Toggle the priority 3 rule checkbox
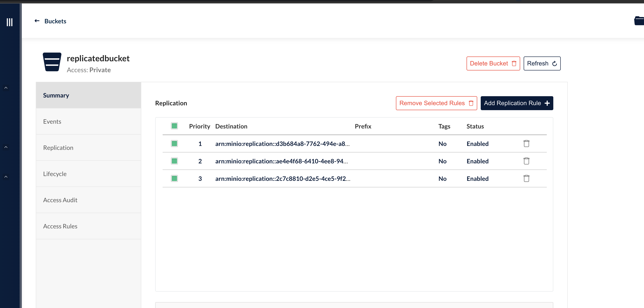The height and width of the screenshot is (308, 644). click(x=174, y=178)
